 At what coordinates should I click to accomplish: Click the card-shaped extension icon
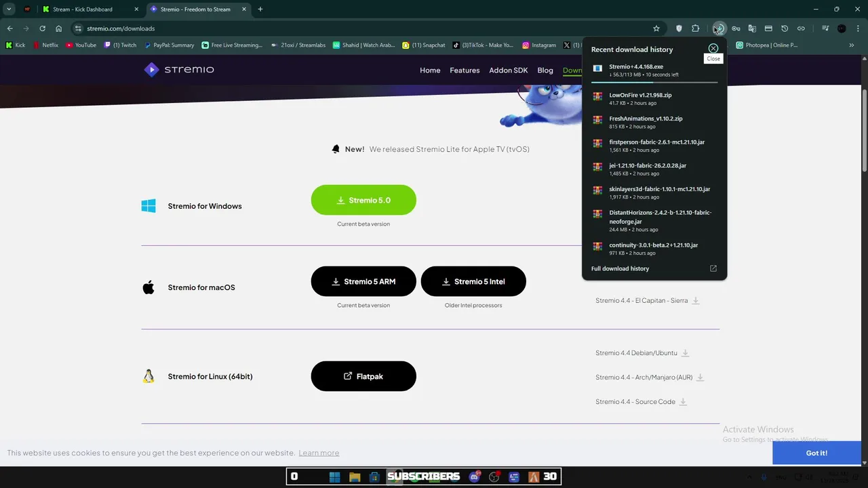point(768,28)
